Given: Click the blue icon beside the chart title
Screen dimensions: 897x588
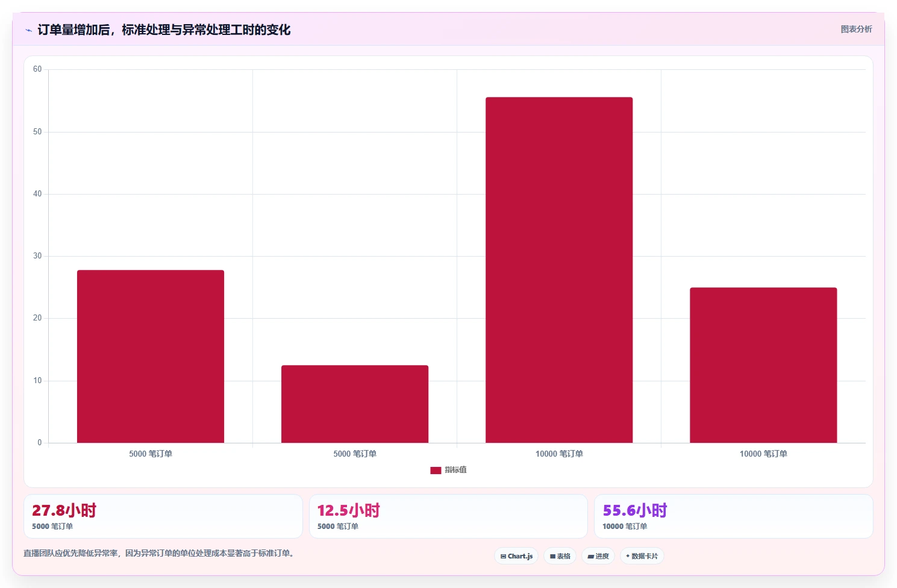Looking at the screenshot, I should pos(28,30).
